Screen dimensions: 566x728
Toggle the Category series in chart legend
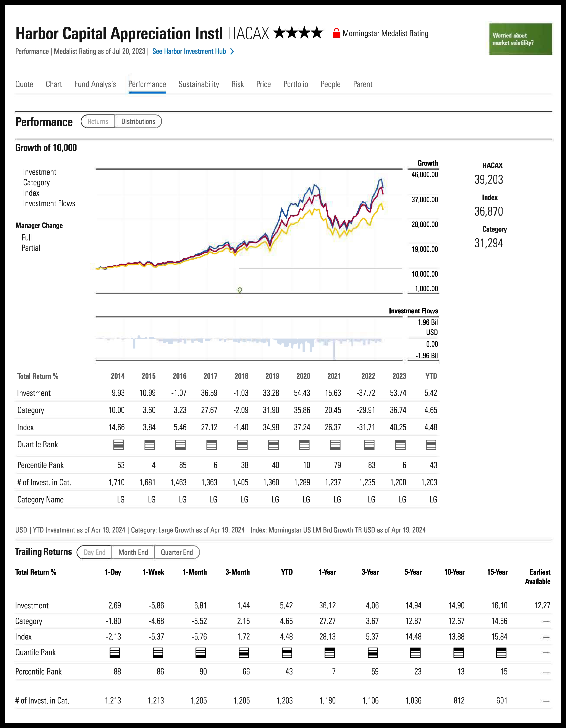[36, 183]
